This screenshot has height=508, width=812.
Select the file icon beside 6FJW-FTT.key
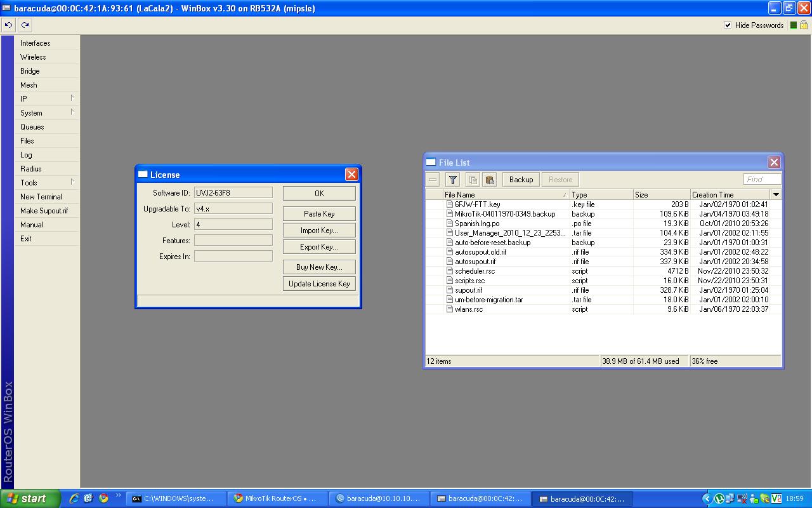coord(450,204)
